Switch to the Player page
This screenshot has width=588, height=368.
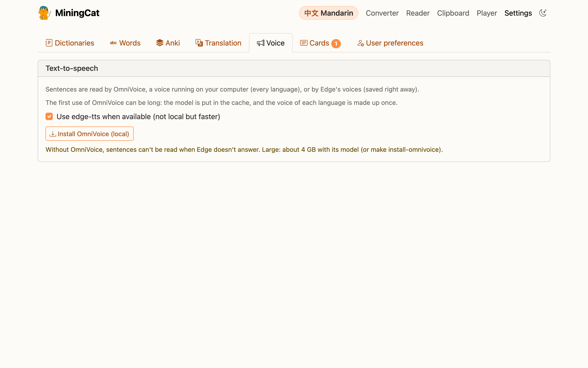[487, 13]
